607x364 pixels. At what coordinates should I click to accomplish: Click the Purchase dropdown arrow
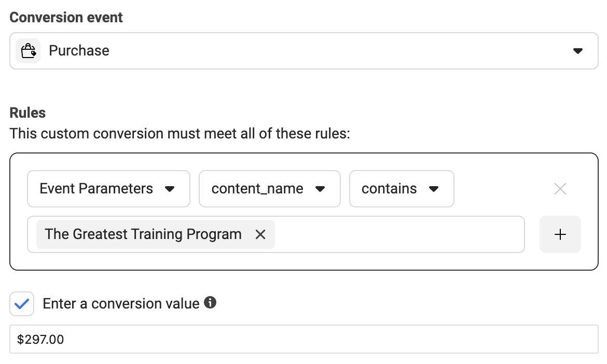pyautogui.click(x=577, y=51)
